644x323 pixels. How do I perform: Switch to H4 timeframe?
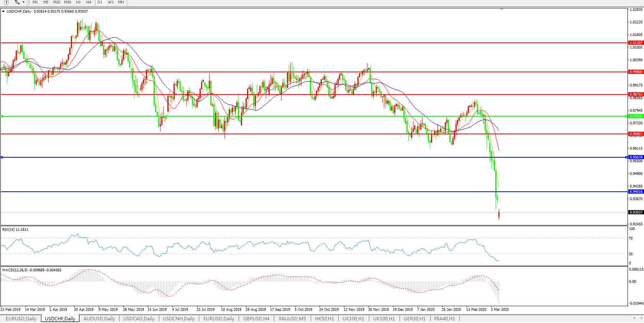click(x=88, y=2)
